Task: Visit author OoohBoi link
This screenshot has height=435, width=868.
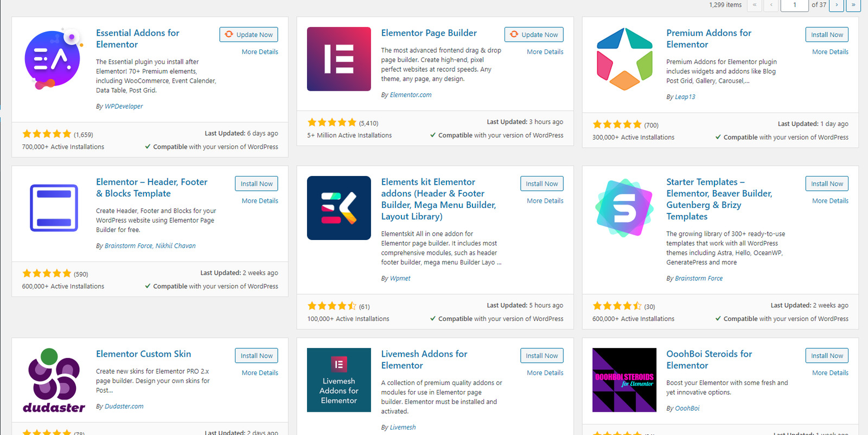Action: 687,408
